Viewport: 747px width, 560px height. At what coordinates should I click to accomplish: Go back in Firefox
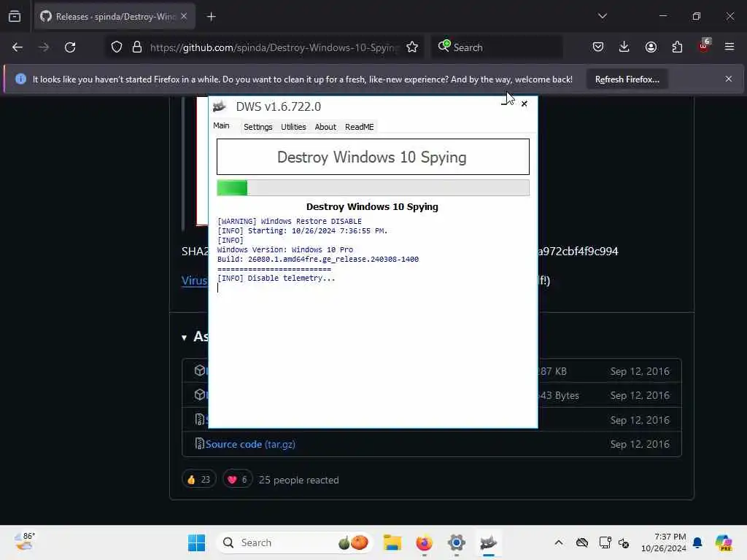pyautogui.click(x=18, y=47)
